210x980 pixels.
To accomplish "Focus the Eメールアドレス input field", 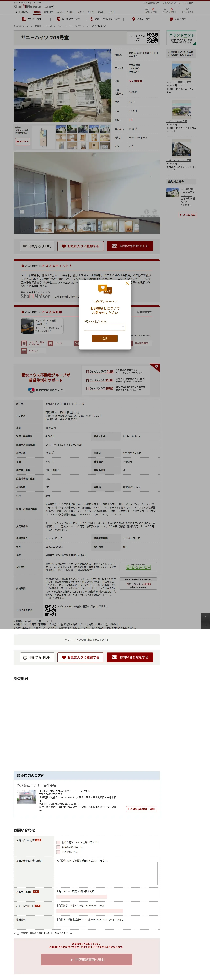I will (x=90, y=911).
